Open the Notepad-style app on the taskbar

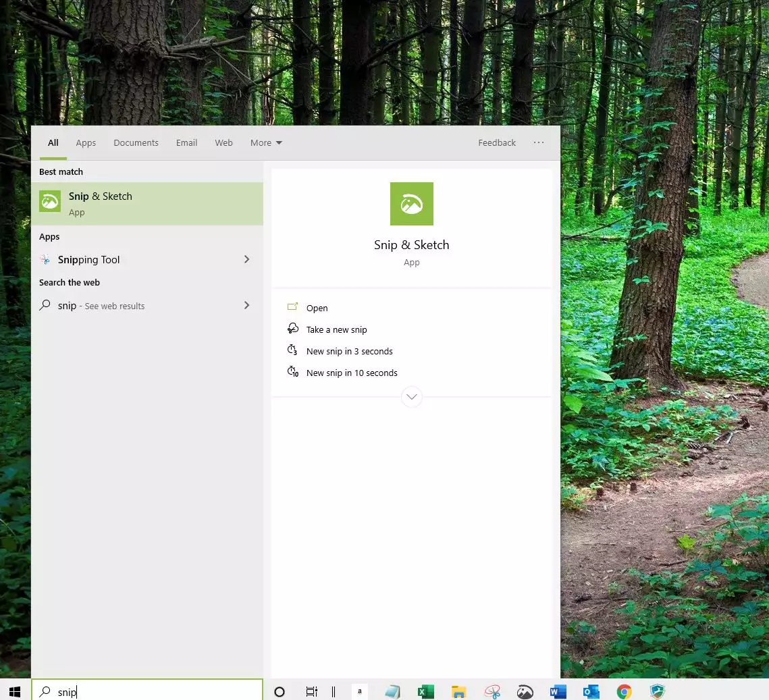393,692
